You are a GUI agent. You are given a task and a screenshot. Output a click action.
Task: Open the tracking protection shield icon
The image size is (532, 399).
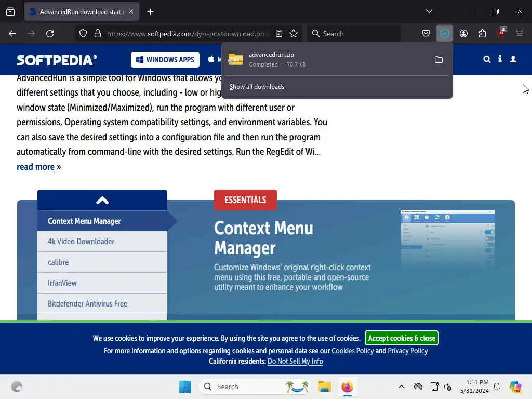(x=83, y=34)
